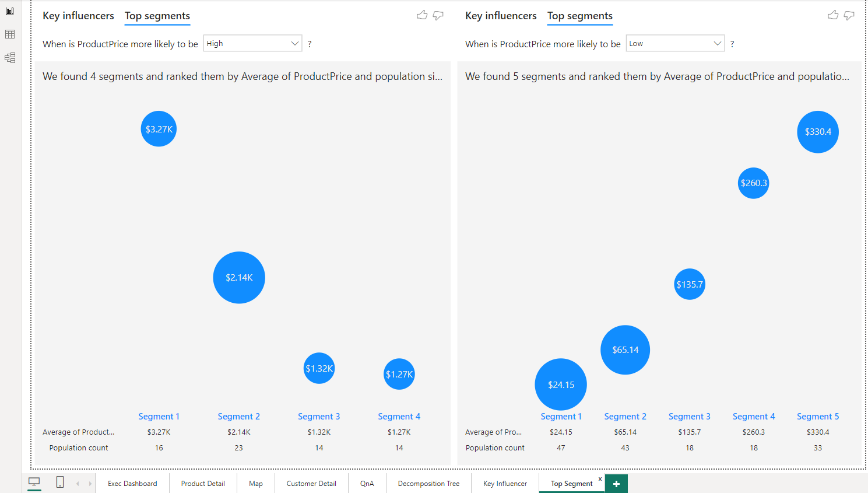Select the $3.27K bubble

tap(159, 129)
